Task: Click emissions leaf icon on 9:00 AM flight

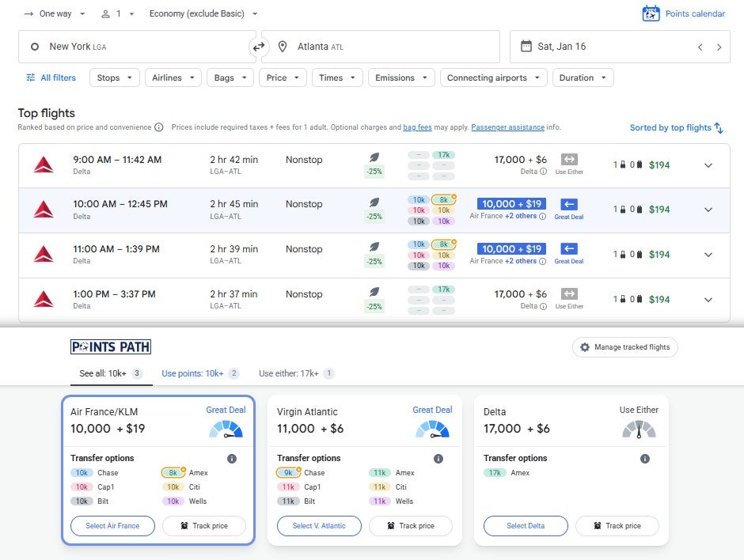Action: pyautogui.click(x=374, y=157)
